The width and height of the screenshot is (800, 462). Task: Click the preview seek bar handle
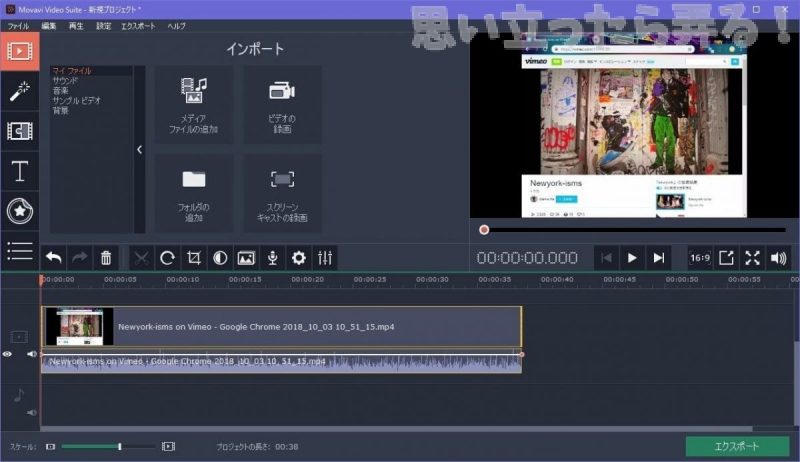click(x=484, y=230)
